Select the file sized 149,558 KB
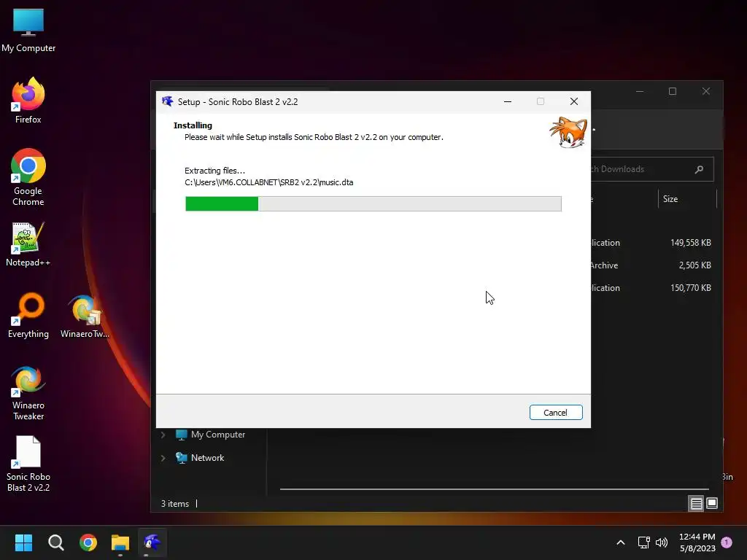Screen dimensions: 747x560 (690, 242)
